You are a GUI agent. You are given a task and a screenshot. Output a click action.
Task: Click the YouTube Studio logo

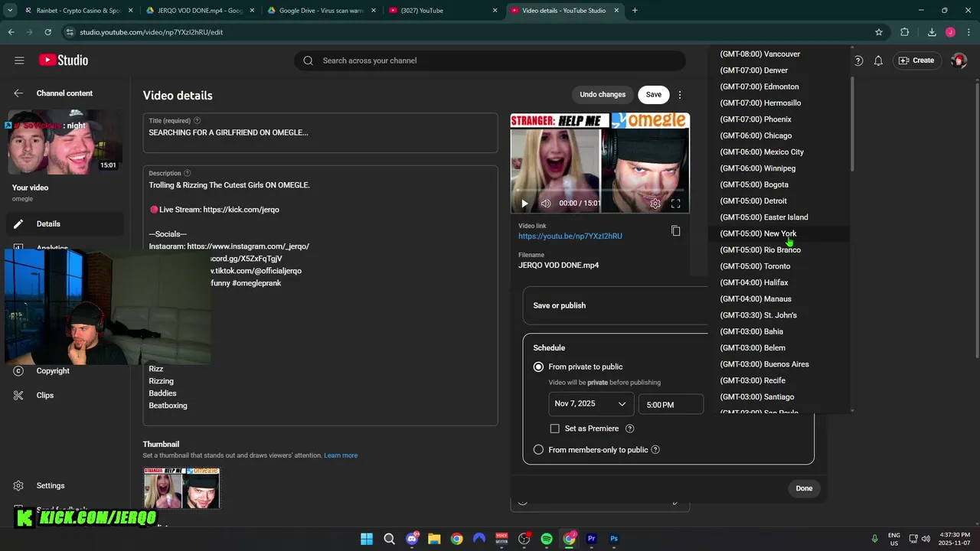[x=64, y=60]
